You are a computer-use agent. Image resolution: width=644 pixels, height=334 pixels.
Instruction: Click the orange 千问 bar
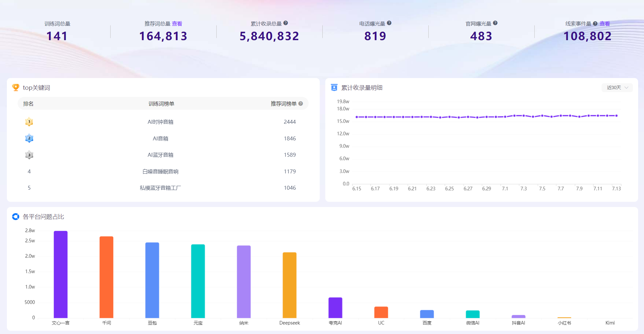106,277
